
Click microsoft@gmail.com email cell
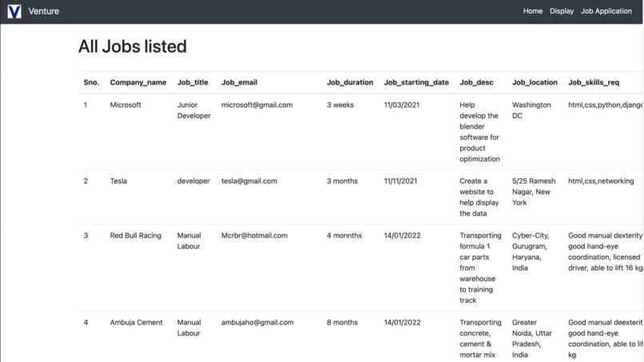257,105
